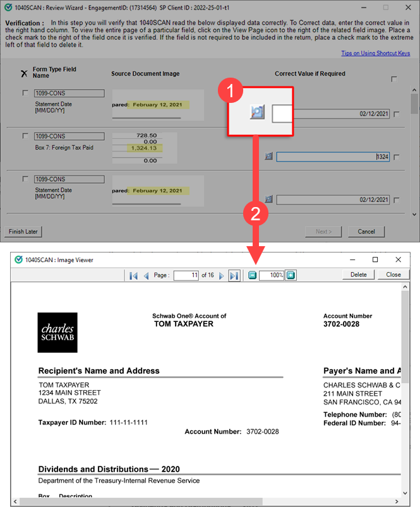Click Image Viewer vertical scroll up arrow
The width and height of the screenshot is (420, 510).
click(405, 287)
